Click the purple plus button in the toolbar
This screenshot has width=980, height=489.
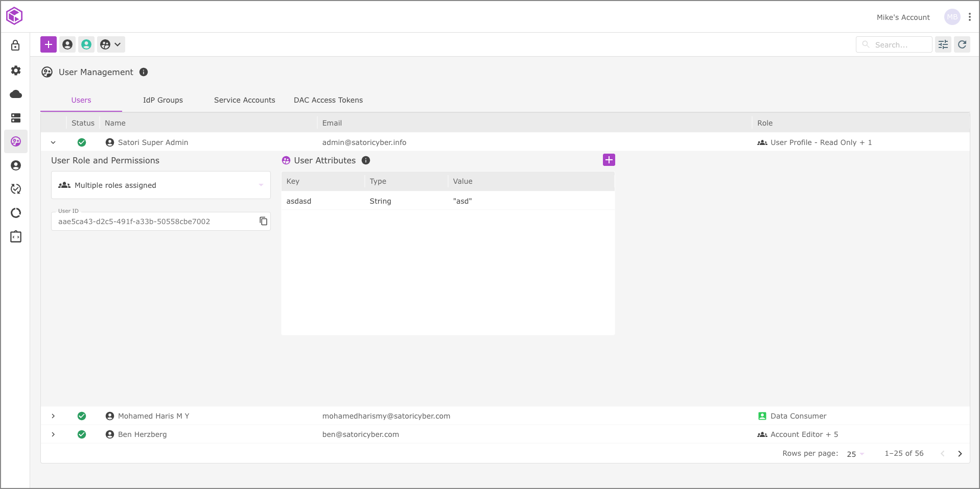coord(49,44)
